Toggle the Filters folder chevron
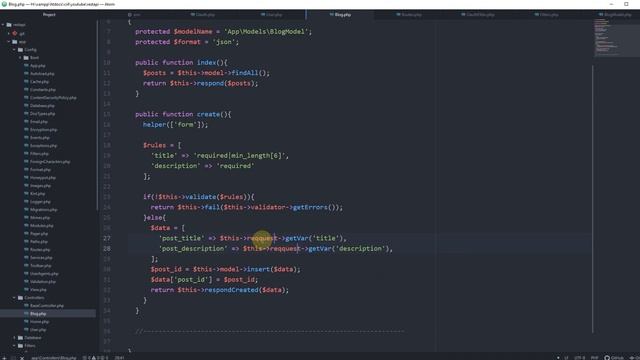The height and width of the screenshot is (360, 640). click(x=15, y=346)
